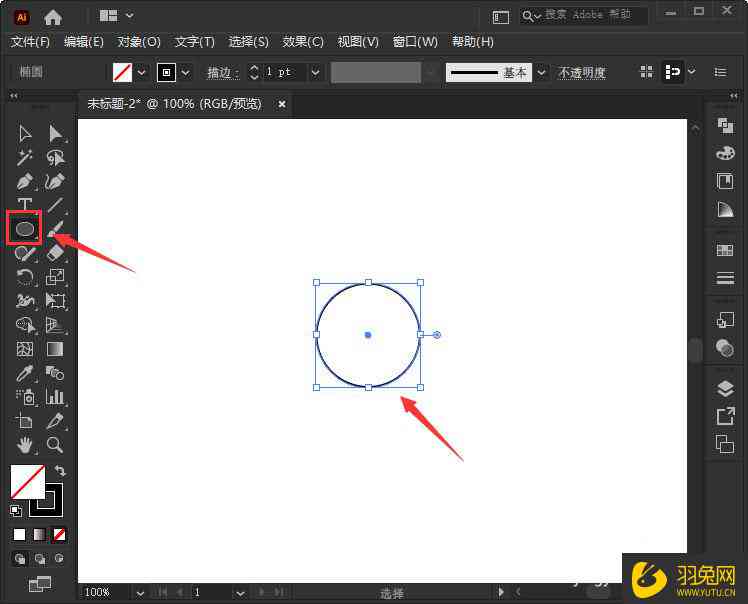Screen dimensions: 748x604
Task: Choose the Magic Wand tool
Action: (x=25, y=157)
